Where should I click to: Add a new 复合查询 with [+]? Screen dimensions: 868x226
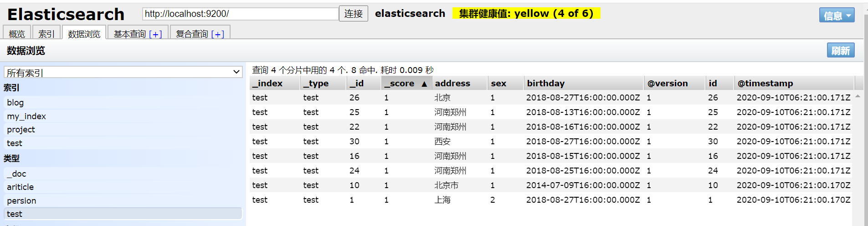pos(218,34)
